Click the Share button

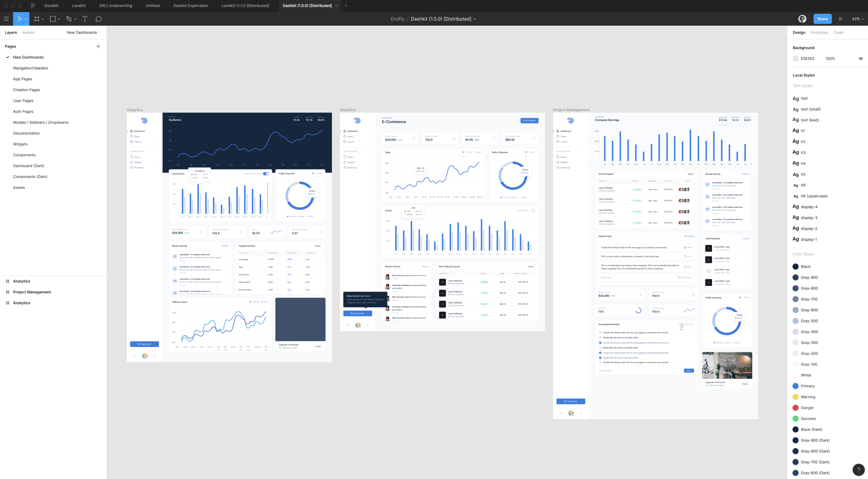(822, 19)
